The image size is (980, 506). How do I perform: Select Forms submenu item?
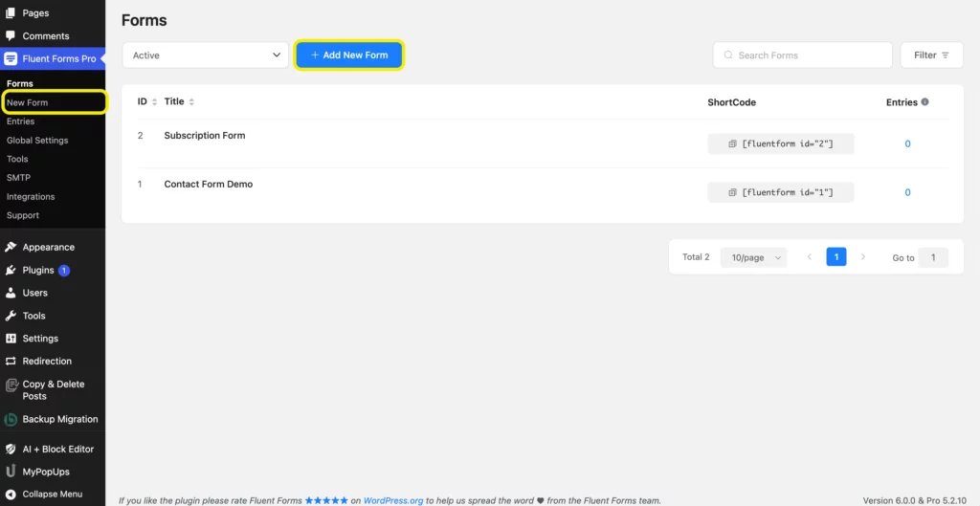pos(20,83)
